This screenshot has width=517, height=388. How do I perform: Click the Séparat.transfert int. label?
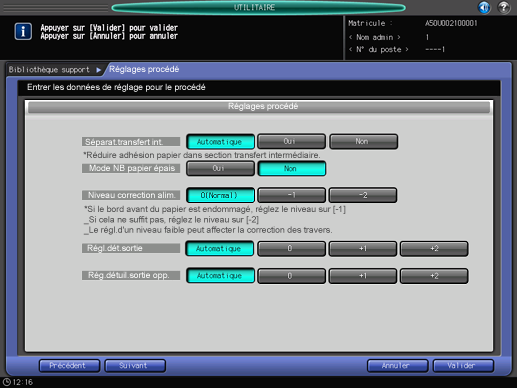[x=131, y=142]
